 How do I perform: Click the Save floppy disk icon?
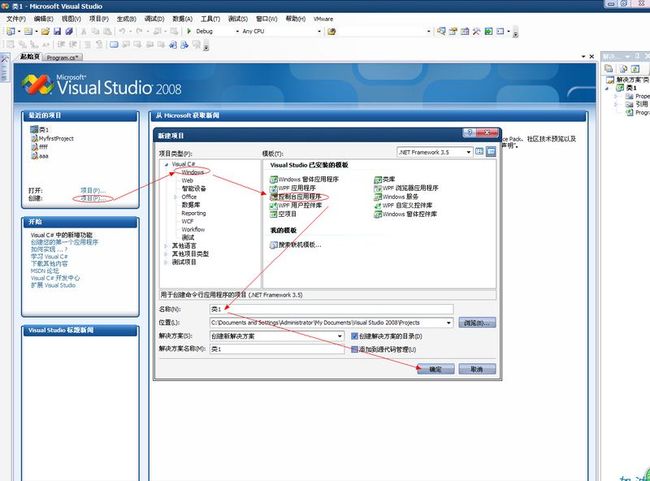pyautogui.click(x=57, y=32)
